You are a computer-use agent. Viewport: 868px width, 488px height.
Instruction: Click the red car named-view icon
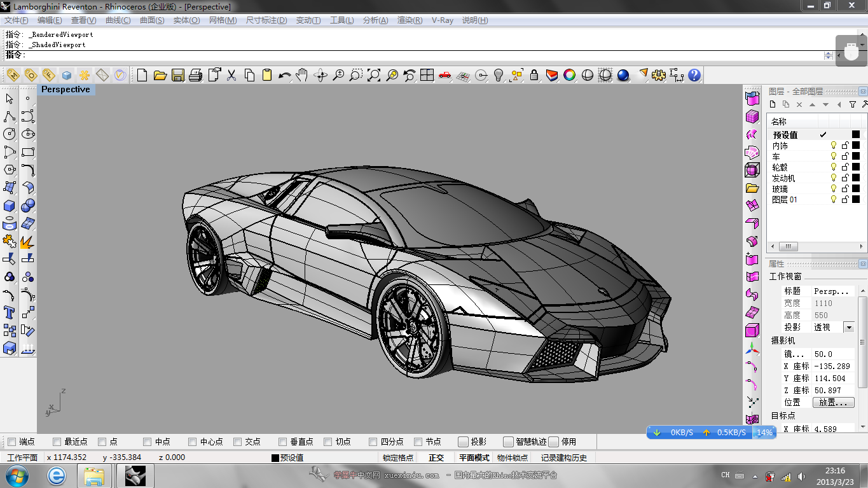pos(445,75)
